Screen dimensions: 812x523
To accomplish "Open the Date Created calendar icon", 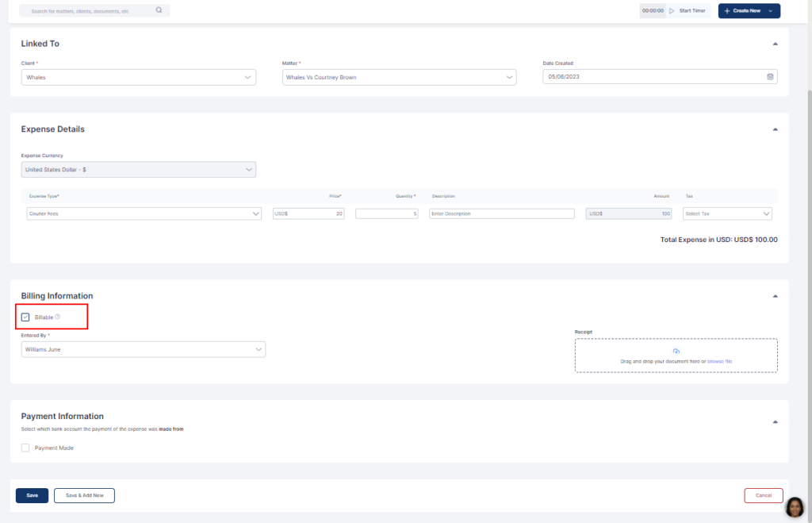I will 770,77.
